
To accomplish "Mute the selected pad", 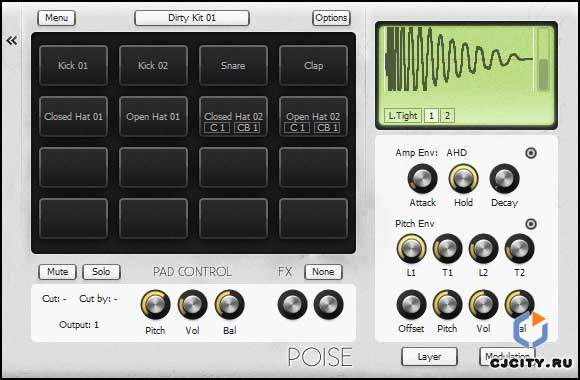I will tap(57, 272).
